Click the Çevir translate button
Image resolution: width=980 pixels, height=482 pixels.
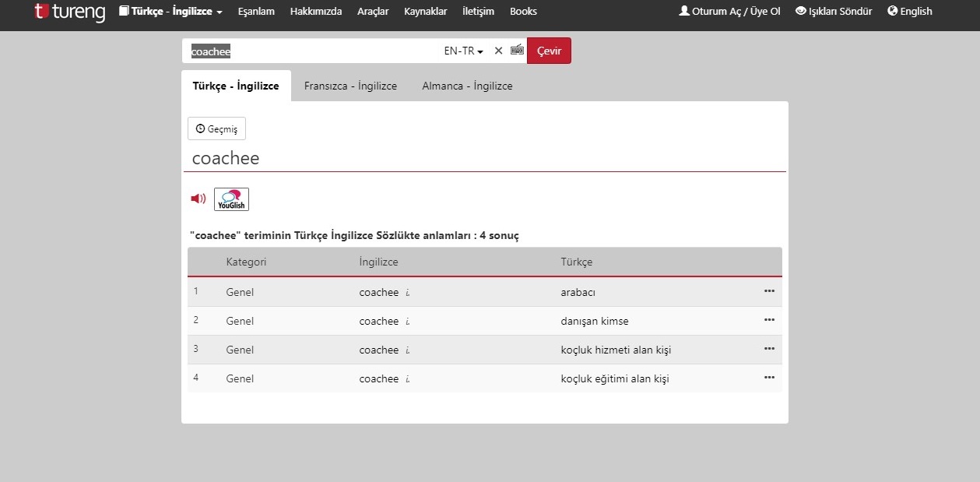tap(549, 51)
